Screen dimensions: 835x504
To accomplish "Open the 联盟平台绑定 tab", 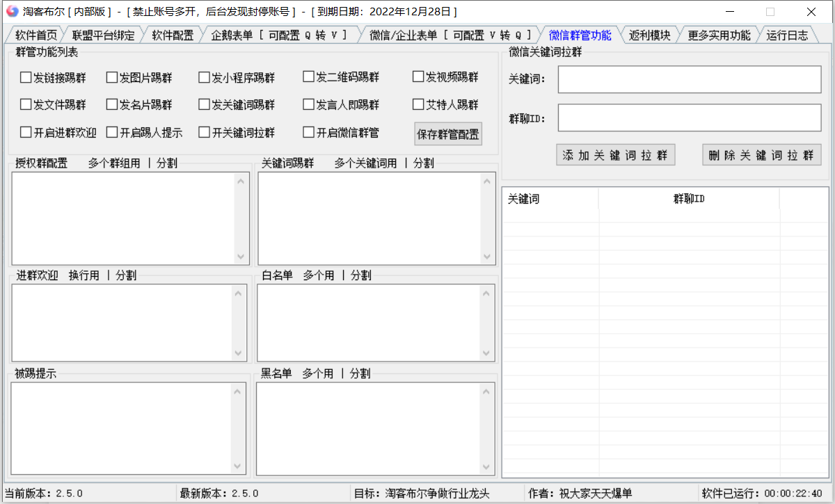I will [x=104, y=35].
